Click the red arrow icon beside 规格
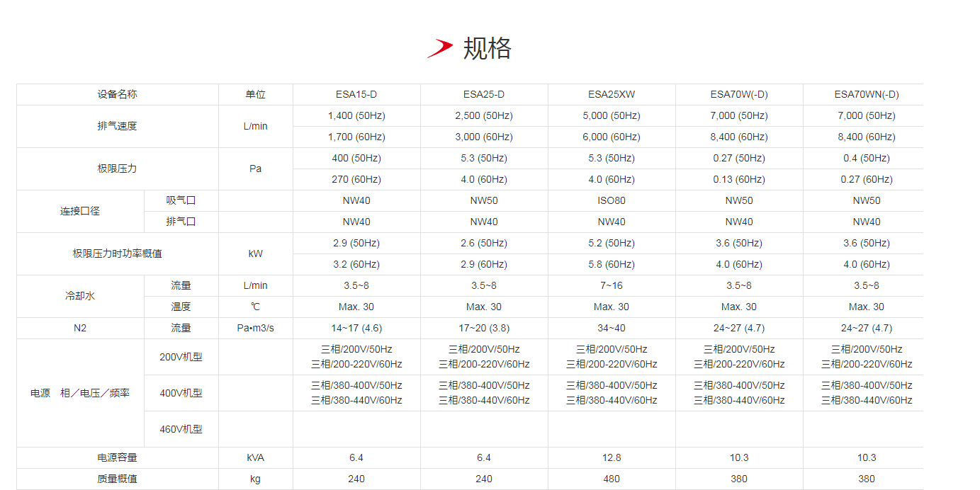This screenshot has width=980, height=490. tap(440, 48)
